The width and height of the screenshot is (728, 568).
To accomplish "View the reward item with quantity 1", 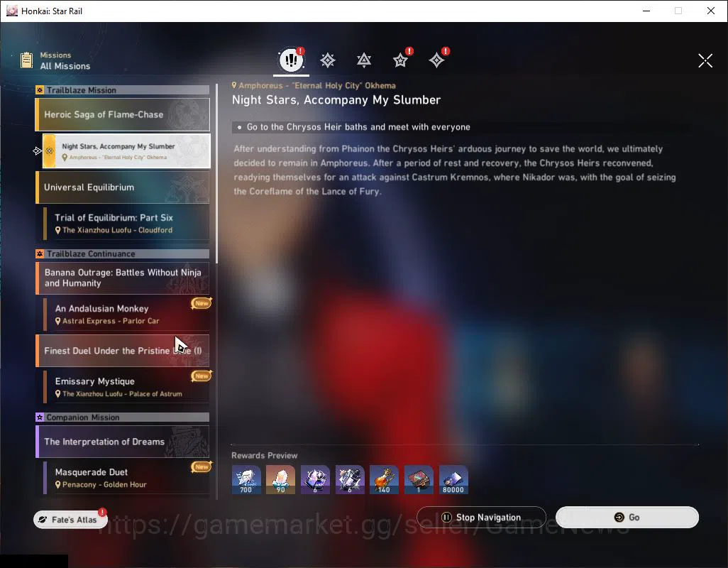I will (x=419, y=480).
